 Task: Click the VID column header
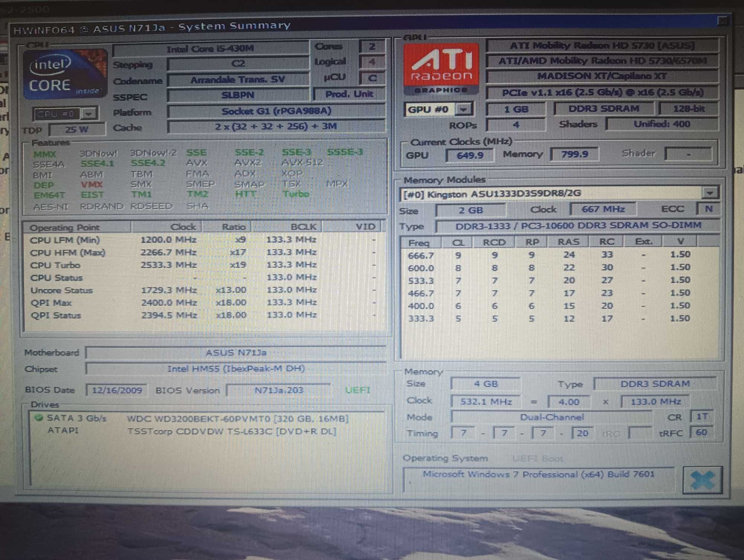tap(352, 226)
